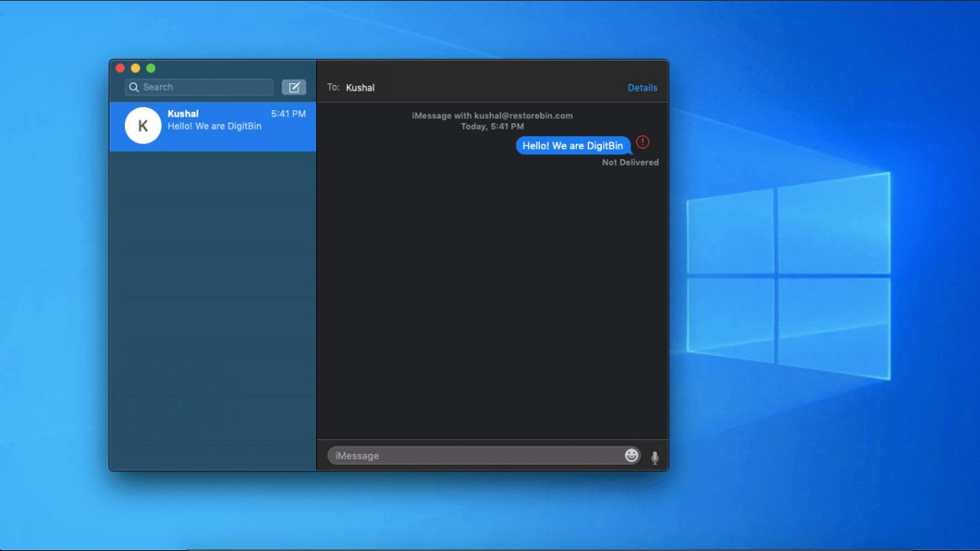
Task: Select the Kushal conversation in the sidebar
Action: click(212, 127)
